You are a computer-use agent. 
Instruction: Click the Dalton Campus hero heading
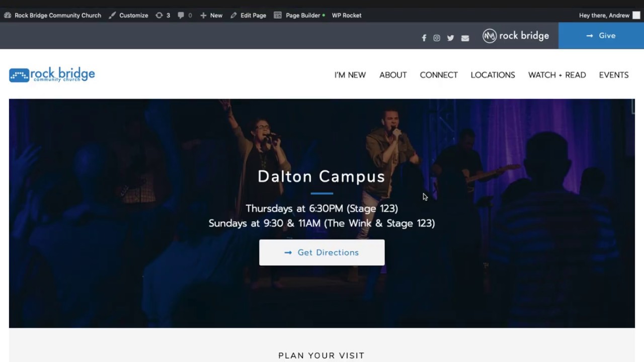pos(321,176)
